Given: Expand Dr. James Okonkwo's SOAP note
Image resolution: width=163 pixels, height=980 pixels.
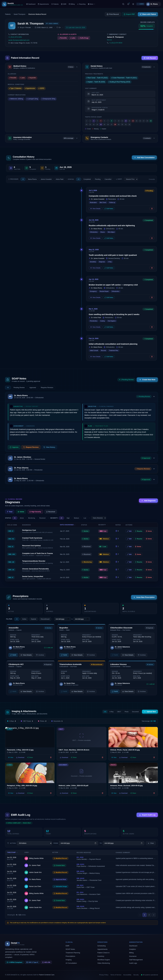Looking at the screenshot, I should (154, 458).
